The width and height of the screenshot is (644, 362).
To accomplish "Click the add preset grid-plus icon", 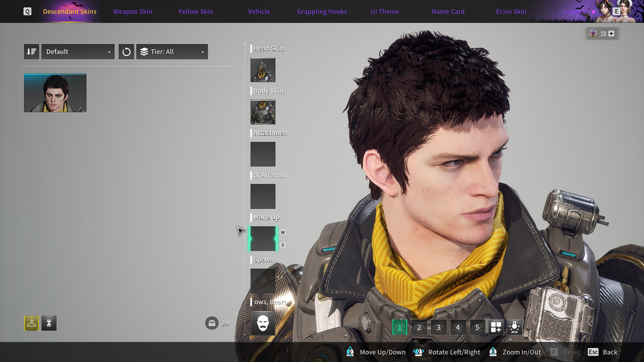I will (x=496, y=327).
